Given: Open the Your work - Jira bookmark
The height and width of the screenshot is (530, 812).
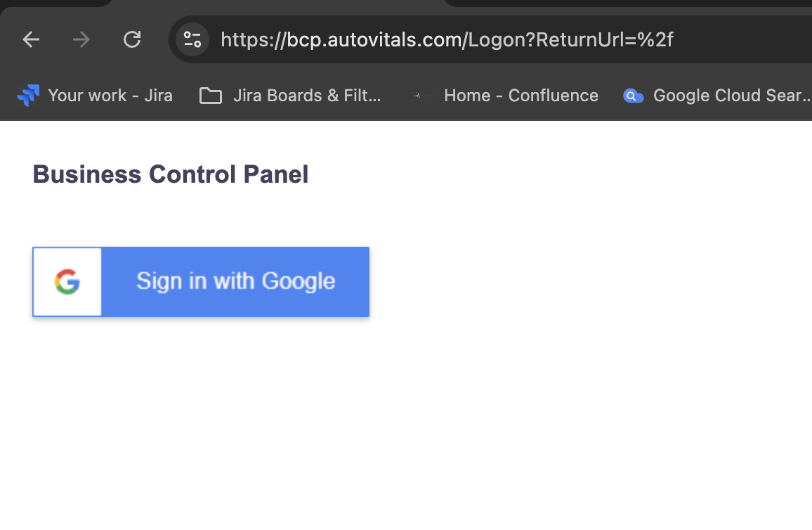Looking at the screenshot, I should 95,96.
